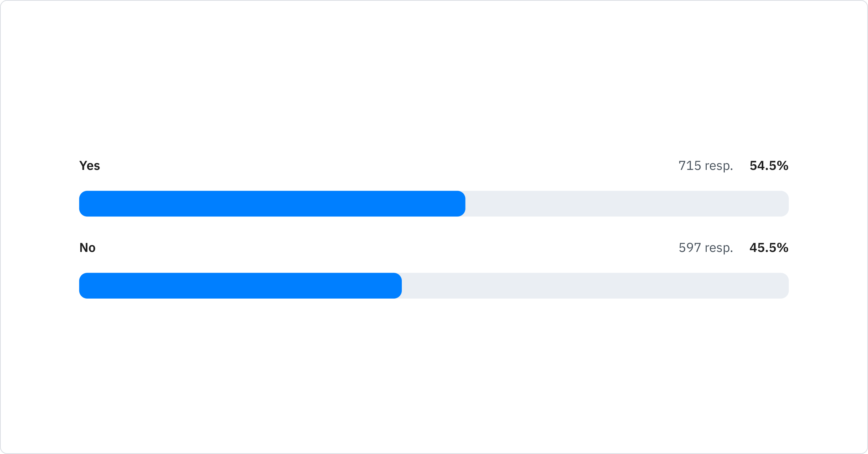Click the rounded left end of No bar

[x=84, y=286]
